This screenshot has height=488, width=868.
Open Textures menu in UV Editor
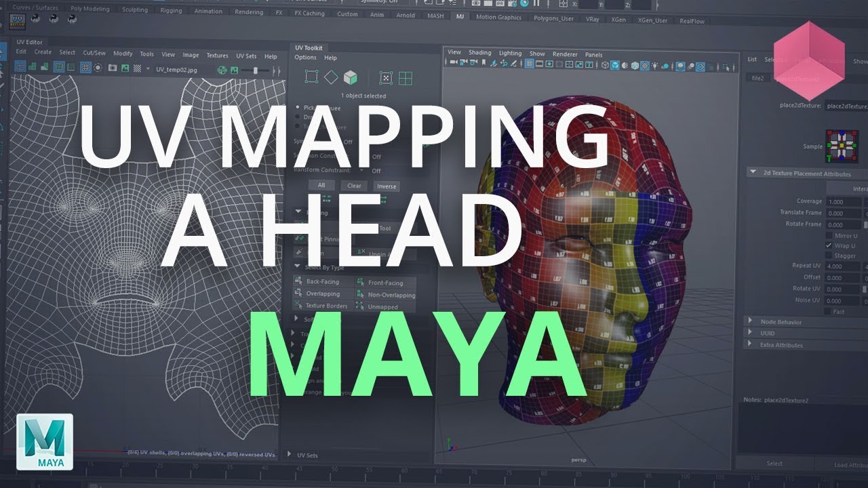[217, 56]
